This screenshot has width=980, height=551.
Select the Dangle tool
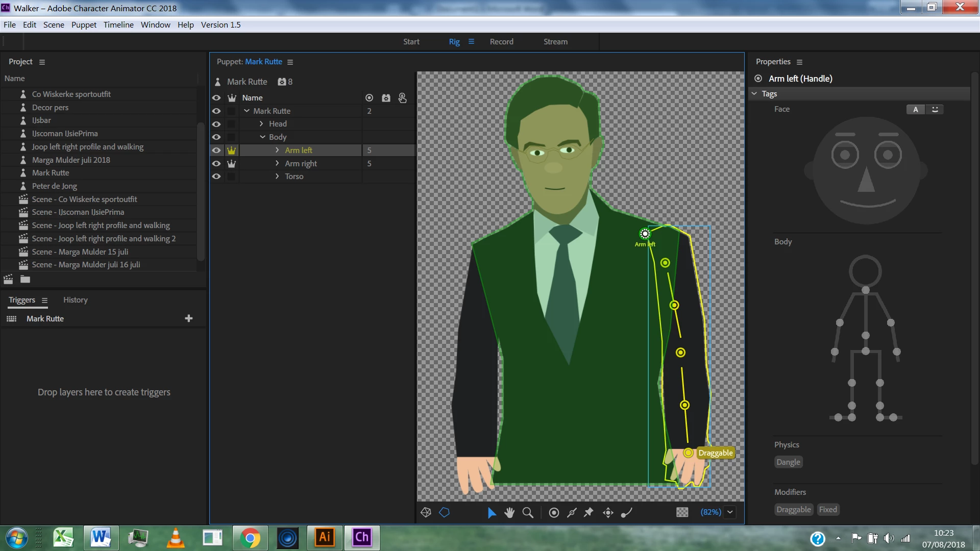pyautogui.click(x=626, y=513)
